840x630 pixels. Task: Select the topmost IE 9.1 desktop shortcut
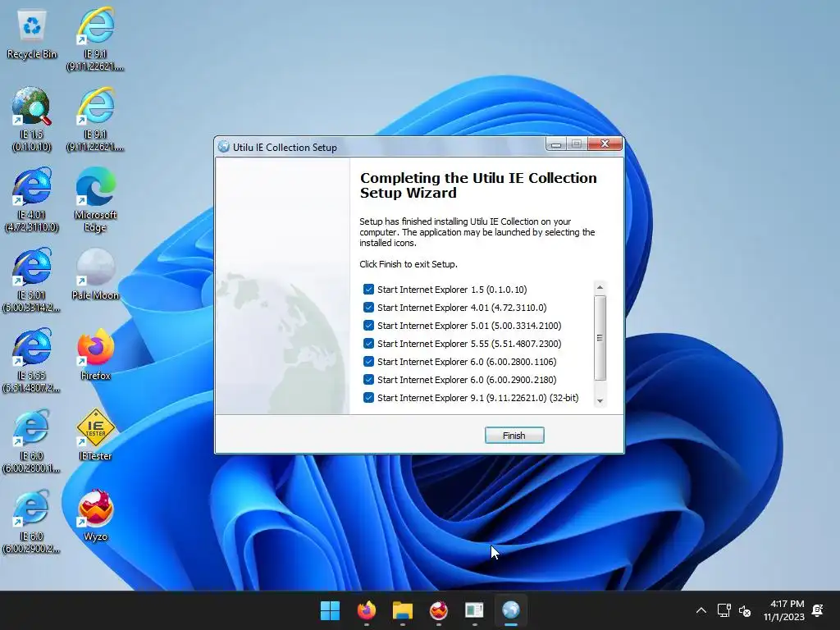click(x=95, y=39)
